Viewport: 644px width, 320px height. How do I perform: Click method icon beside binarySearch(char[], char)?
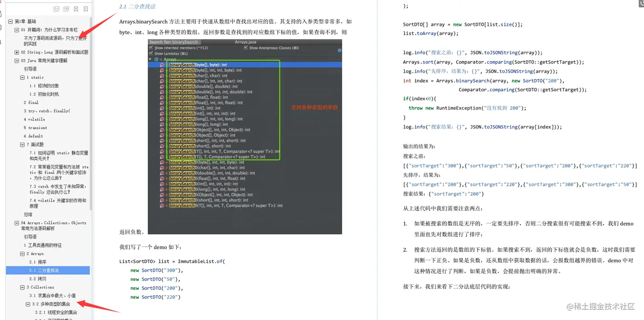[x=162, y=76]
